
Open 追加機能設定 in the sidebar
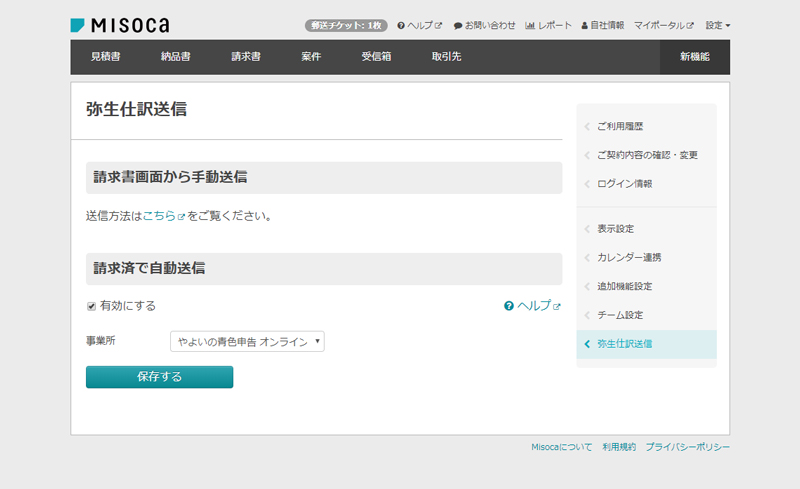[x=646, y=286]
